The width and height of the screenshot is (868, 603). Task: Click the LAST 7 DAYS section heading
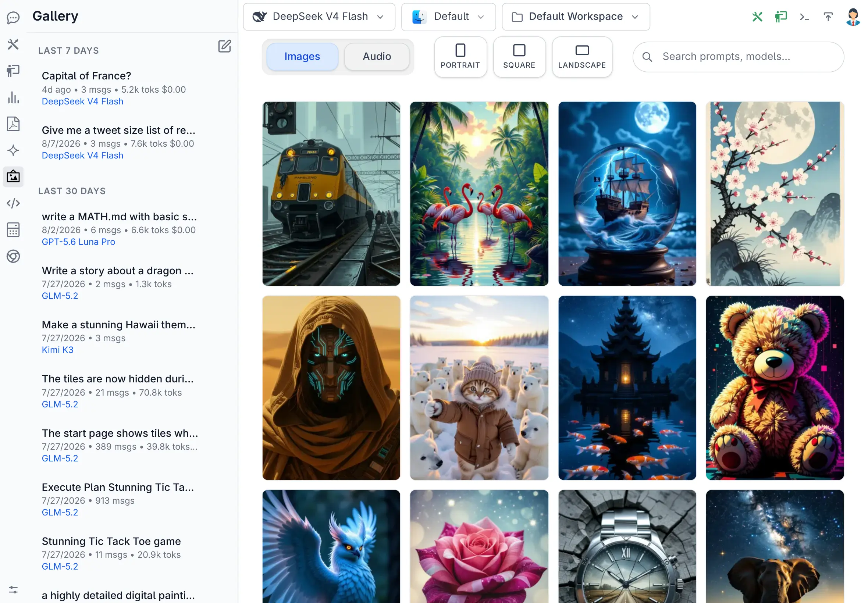click(68, 51)
